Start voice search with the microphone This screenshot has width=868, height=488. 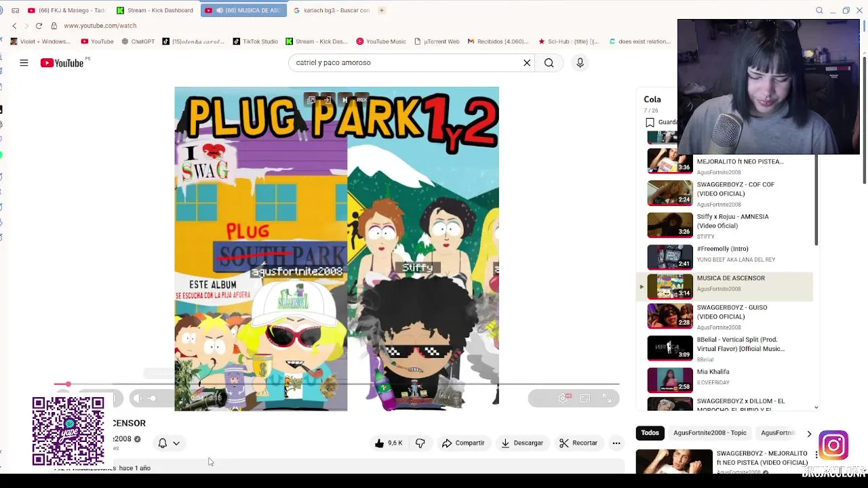click(x=580, y=63)
